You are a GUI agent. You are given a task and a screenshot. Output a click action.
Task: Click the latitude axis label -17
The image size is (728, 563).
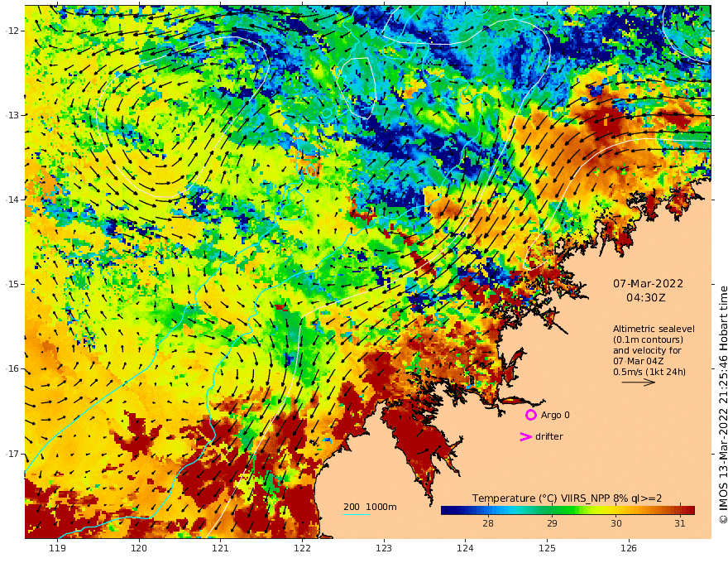pos(12,454)
